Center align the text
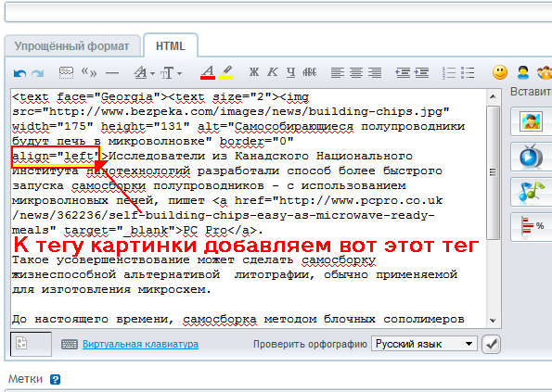This screenshot has width=552, height=392. click(x=356, y=73)
